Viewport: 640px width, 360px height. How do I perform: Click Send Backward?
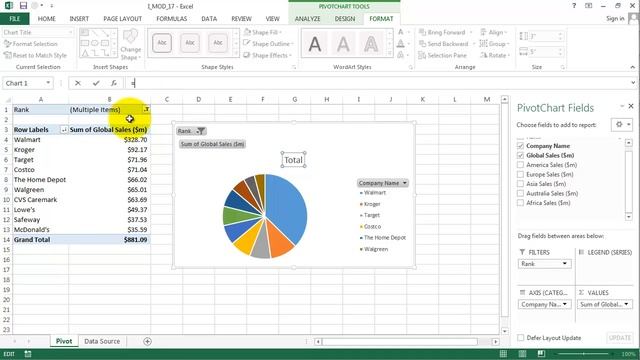[x=443, y=44]
